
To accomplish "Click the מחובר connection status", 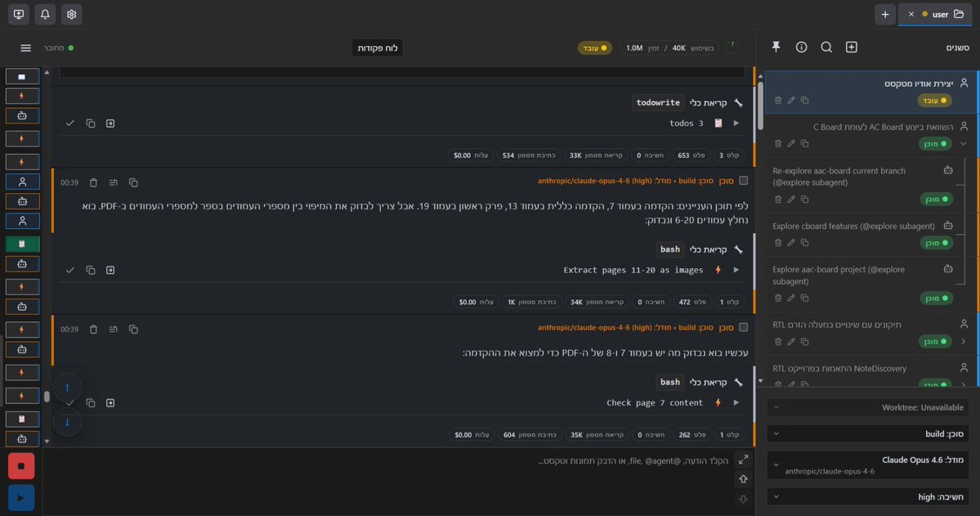I will tap(58, 47).
